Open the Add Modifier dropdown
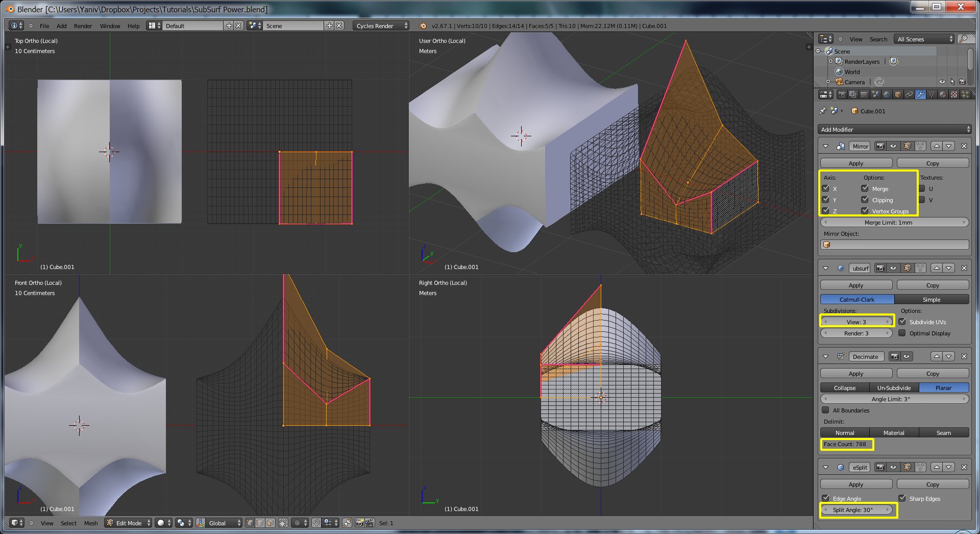This screenshot has width=980, height=534. pos(894,130)
